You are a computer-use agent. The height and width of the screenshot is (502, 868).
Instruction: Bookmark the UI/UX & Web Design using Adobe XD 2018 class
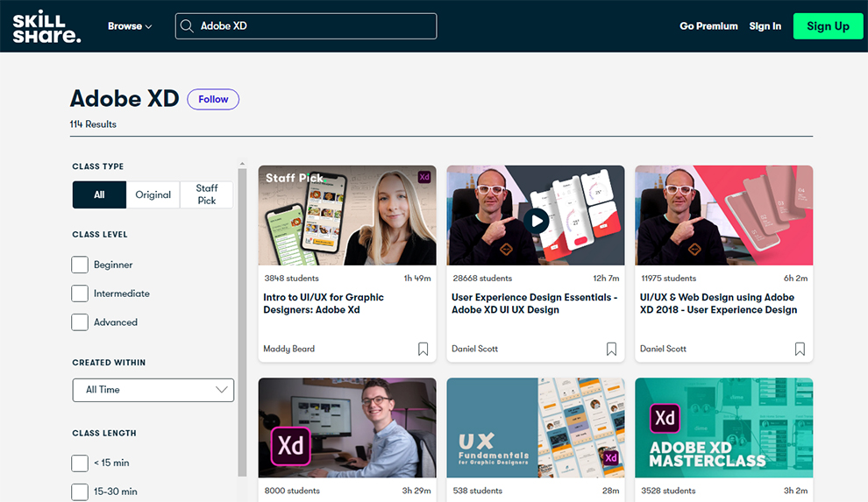tap(800, 349)
